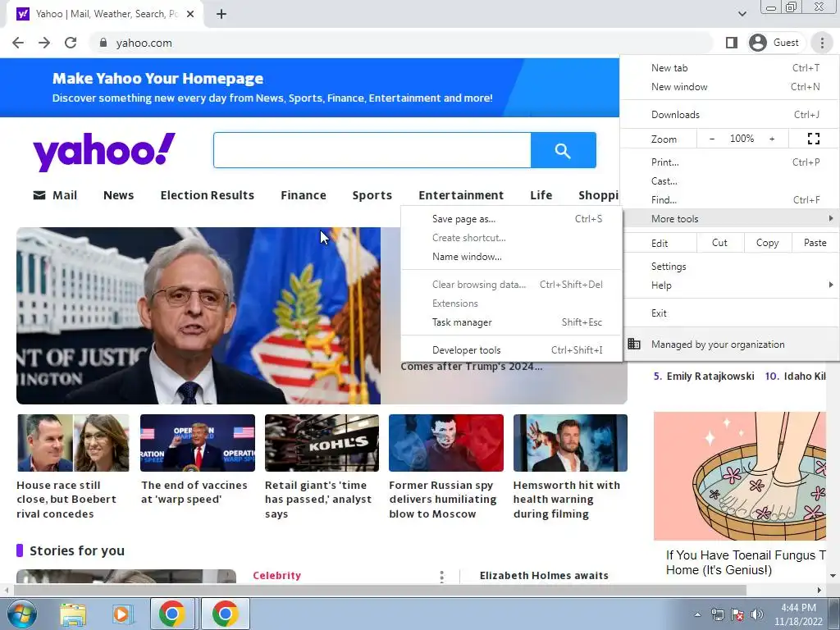Choose Cast from the menu
Image resolution: width=840 pixels, height=630 pixels.
pos(729,181)
